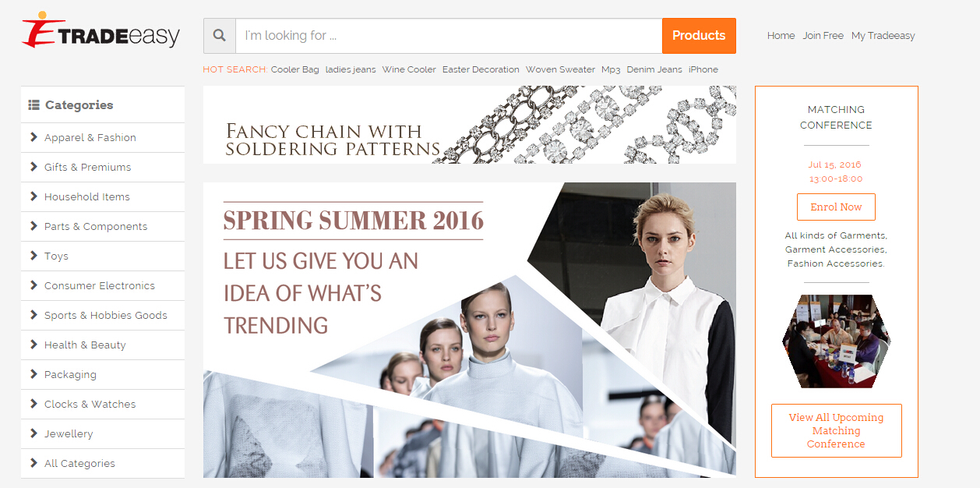Click chevron icon beside Apparel & Fashion
This screenshot has width=980, height=488.
pos(33,137)
